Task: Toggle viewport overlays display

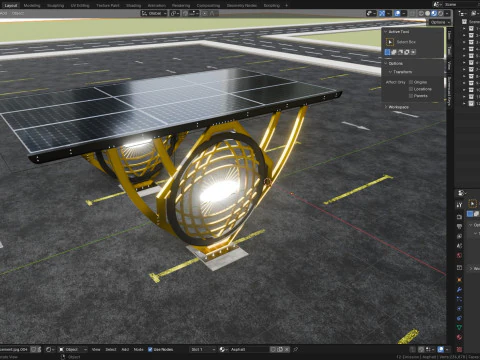Action: pos(397,13)
